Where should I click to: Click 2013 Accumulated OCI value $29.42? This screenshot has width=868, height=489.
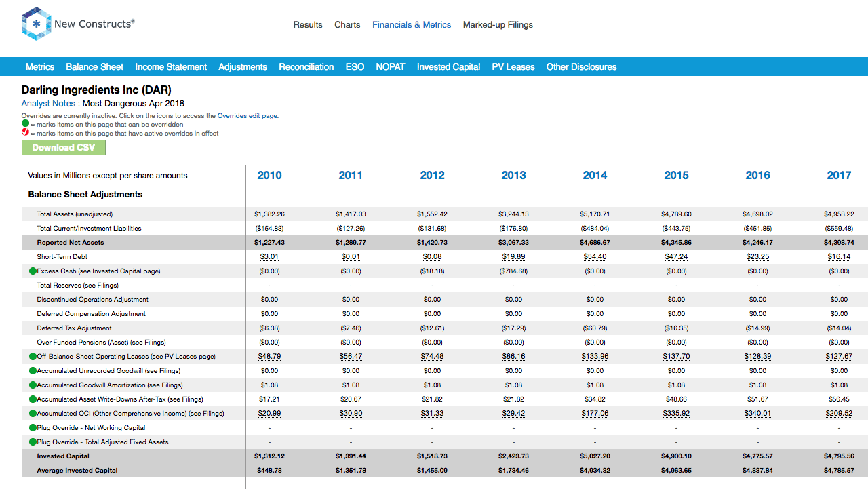coord(513,414)
